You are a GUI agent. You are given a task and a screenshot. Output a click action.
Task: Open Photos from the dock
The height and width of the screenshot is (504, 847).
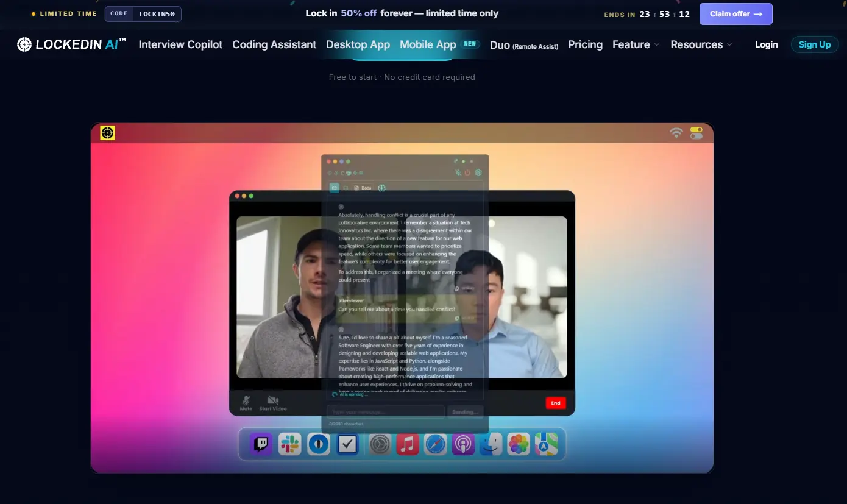click(519, 444)
